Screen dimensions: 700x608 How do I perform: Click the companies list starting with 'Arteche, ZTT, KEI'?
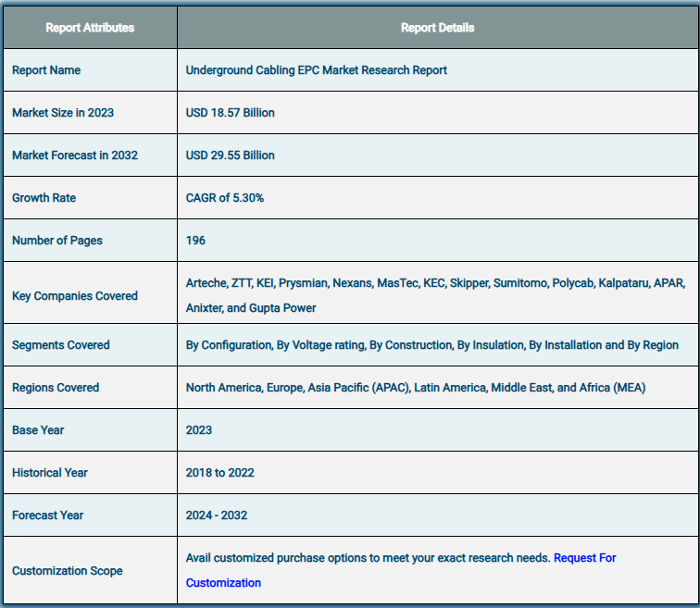tap(435, 295)
